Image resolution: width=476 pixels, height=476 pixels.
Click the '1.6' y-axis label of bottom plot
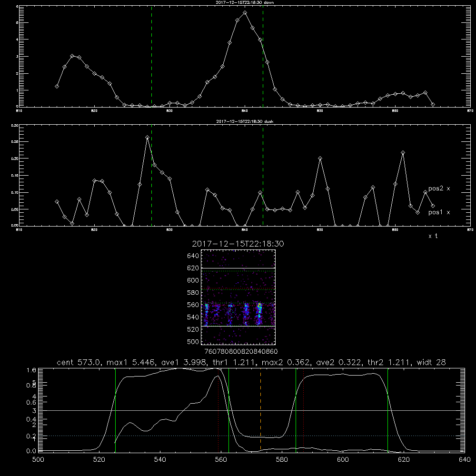tap(31, 370)
